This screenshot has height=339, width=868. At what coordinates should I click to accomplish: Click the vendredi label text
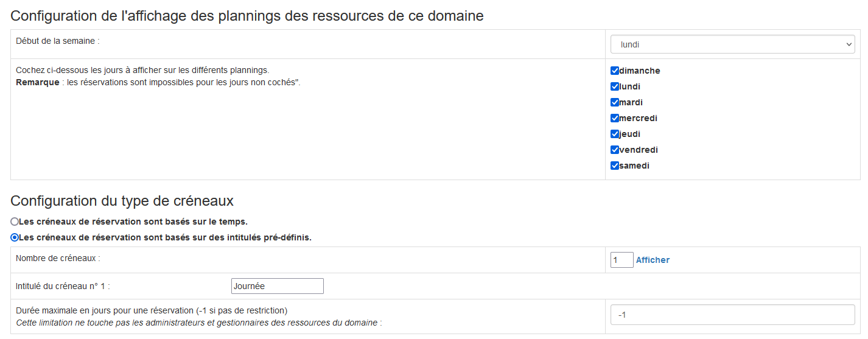click(639, 150)
